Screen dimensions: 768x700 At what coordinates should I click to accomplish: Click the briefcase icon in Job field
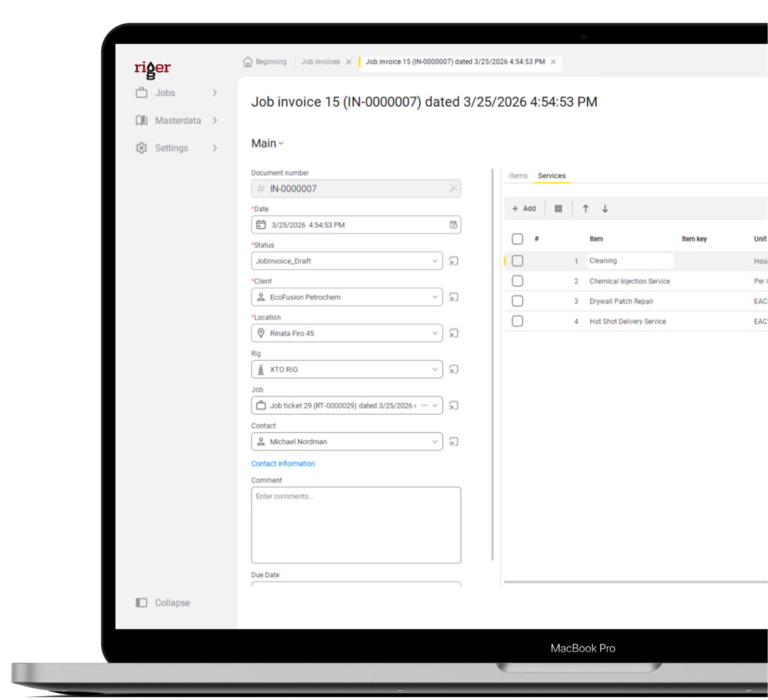point(261,405)
